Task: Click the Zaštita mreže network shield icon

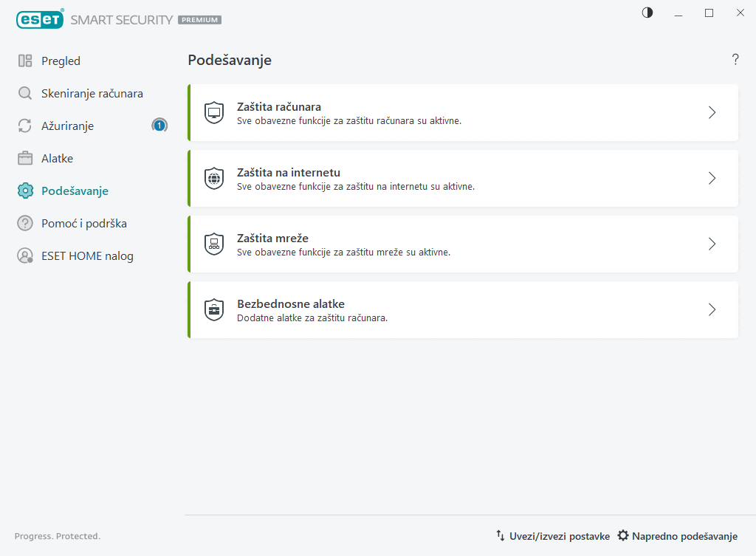Action: [x=214, y=244]
